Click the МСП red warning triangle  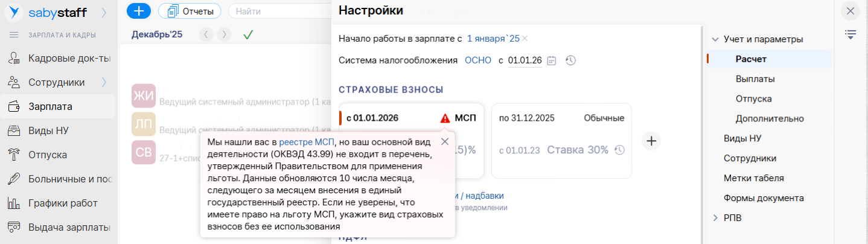pyautogui.click(x=445, y=118)
